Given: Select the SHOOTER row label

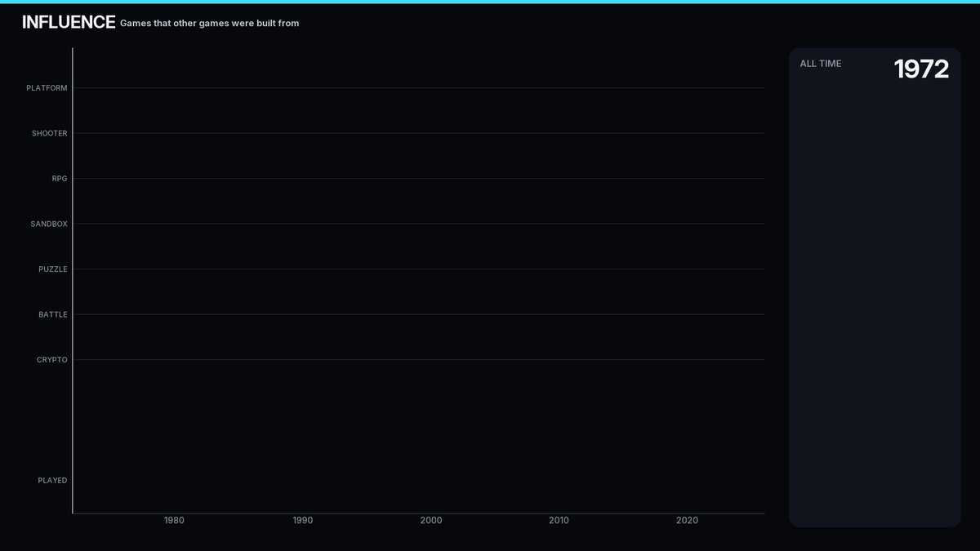Looking at the screenshot, I should coord(50,133).
